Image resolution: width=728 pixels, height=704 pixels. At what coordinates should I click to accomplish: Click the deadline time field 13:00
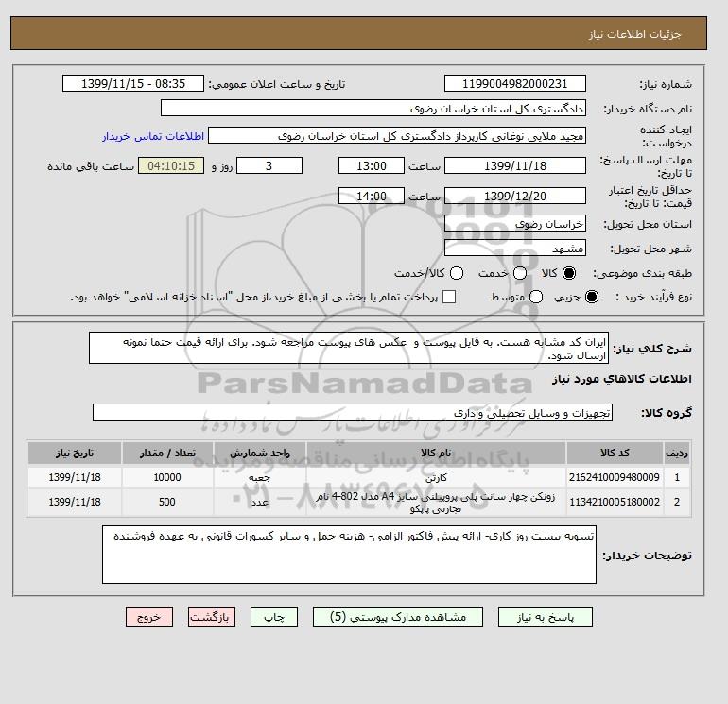click(x=372, y=165)
